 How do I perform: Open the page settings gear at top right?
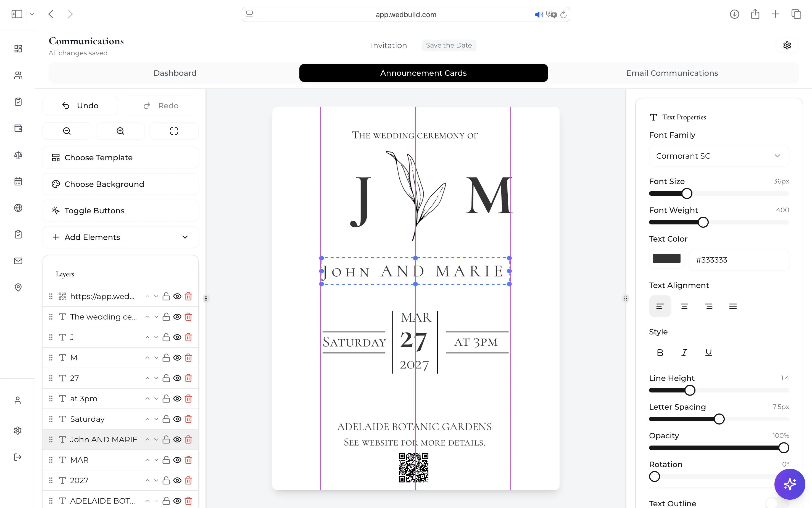pyautogui.click(x=787, y=45)
